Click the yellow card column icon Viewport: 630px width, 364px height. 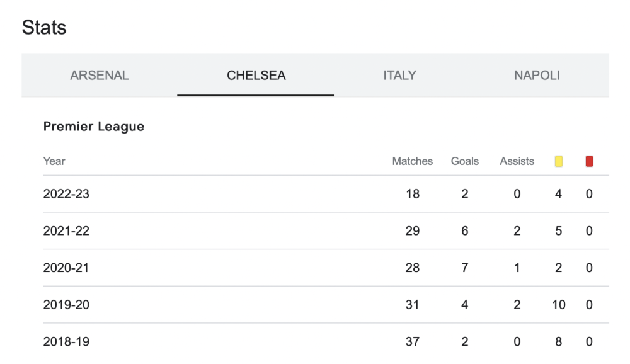click(x=558, y=161)
